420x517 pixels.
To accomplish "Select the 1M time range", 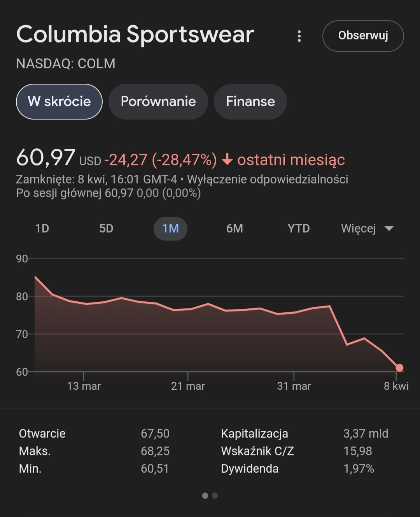I will [170, 229].
